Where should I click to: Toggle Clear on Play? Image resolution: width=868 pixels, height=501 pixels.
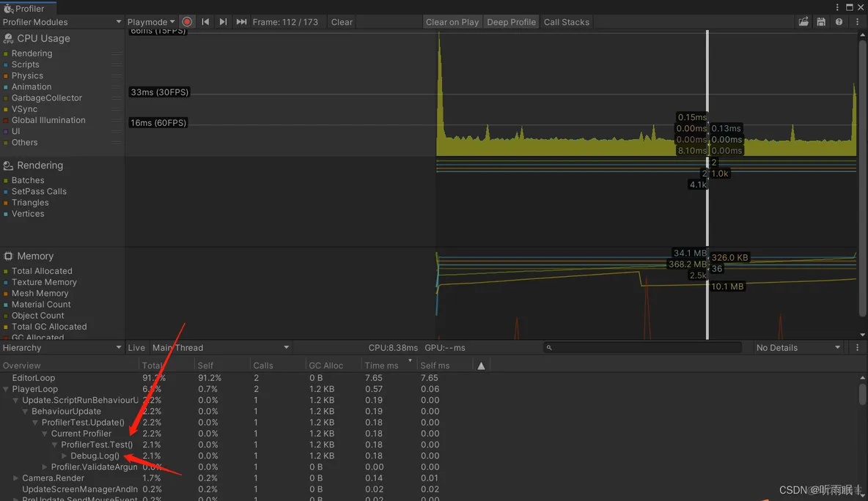[x=452, y=22]
